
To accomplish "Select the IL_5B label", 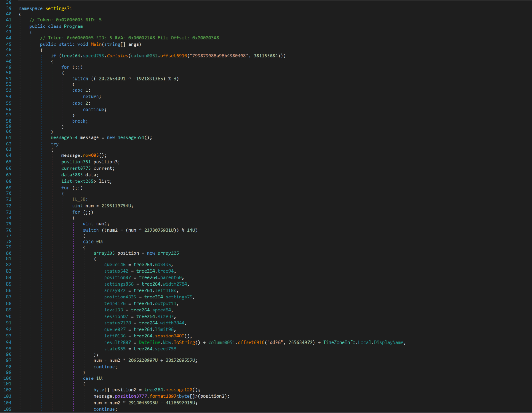I will [79, 199].
